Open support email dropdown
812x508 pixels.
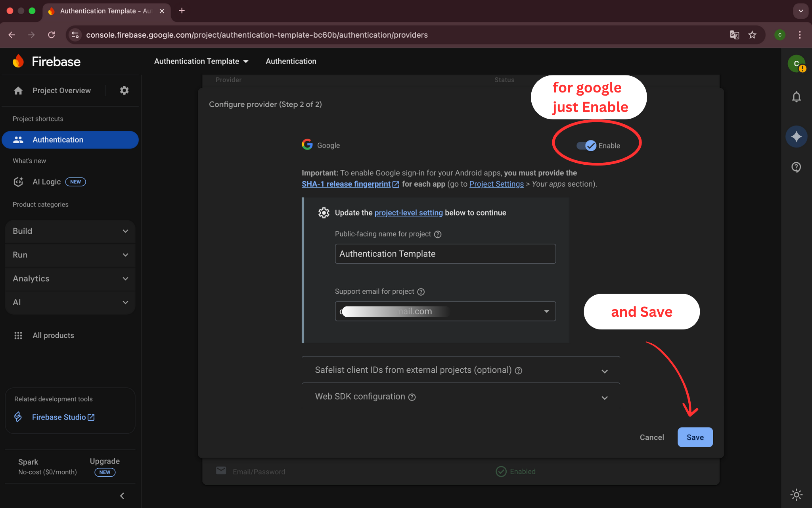tap(546, 311)
